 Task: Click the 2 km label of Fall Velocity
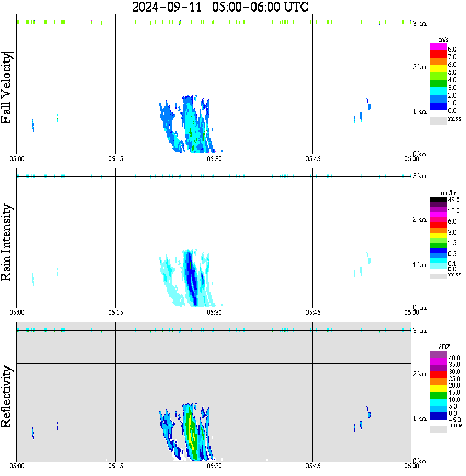click(x=420, y=67)
